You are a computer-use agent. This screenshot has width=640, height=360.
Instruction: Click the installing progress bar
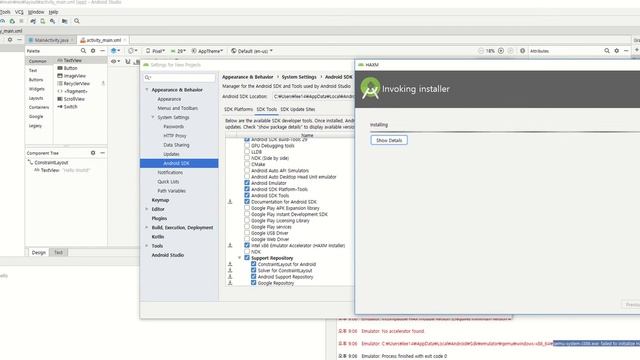tap(505, 132)
